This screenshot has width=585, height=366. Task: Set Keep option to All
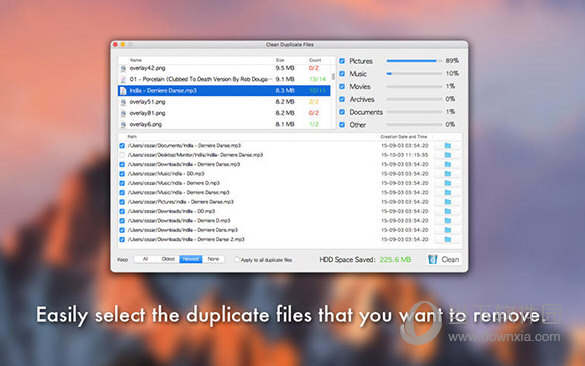click(146, 259)
